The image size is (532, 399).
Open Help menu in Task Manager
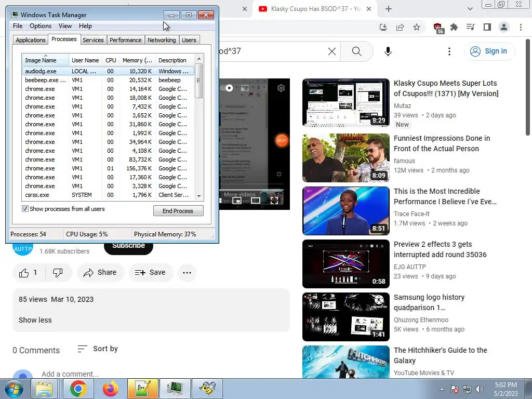[85, 26]
